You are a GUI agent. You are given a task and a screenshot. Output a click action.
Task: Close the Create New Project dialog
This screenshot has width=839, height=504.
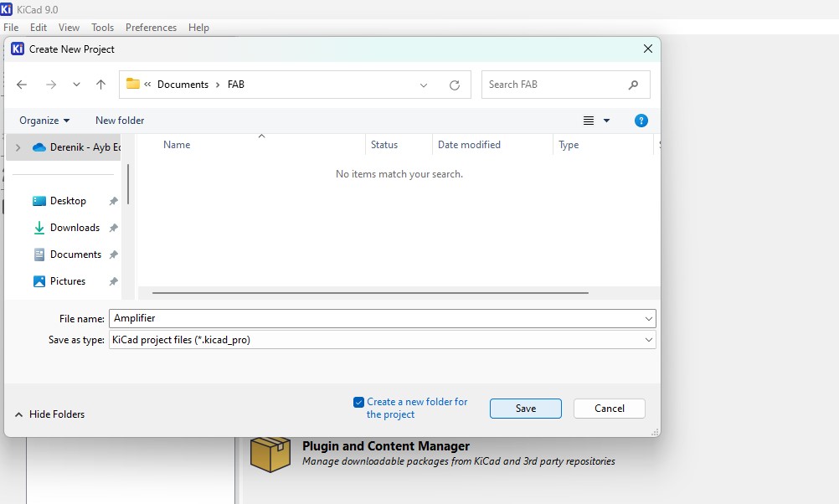pyautogui.click(x=648, y=49)
